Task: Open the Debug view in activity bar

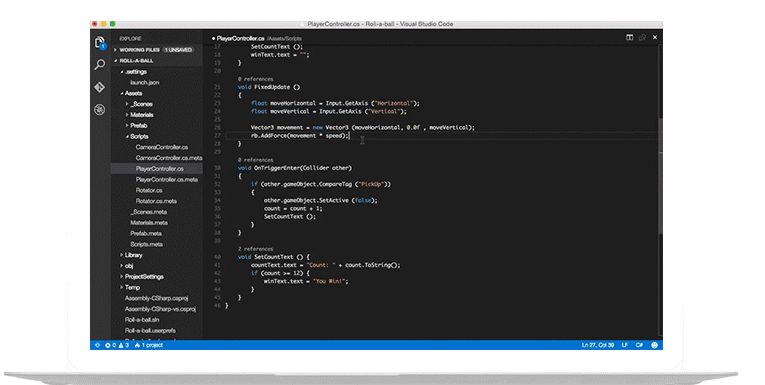Action: [100, 110]
